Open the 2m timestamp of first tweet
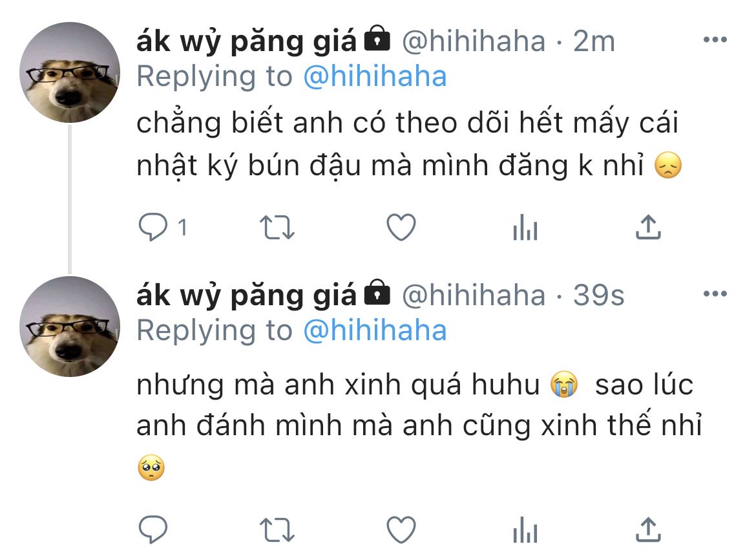The height and width of the screenshot is (549, 756). [594, 41]
